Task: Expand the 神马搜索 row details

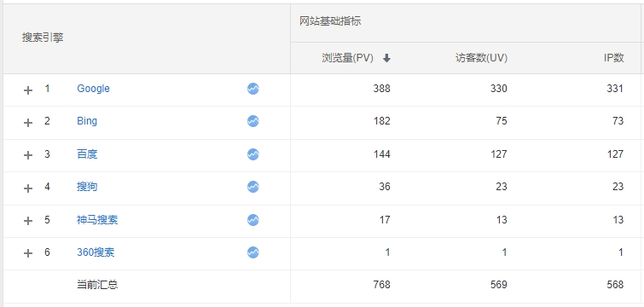Action: point(28,221)
